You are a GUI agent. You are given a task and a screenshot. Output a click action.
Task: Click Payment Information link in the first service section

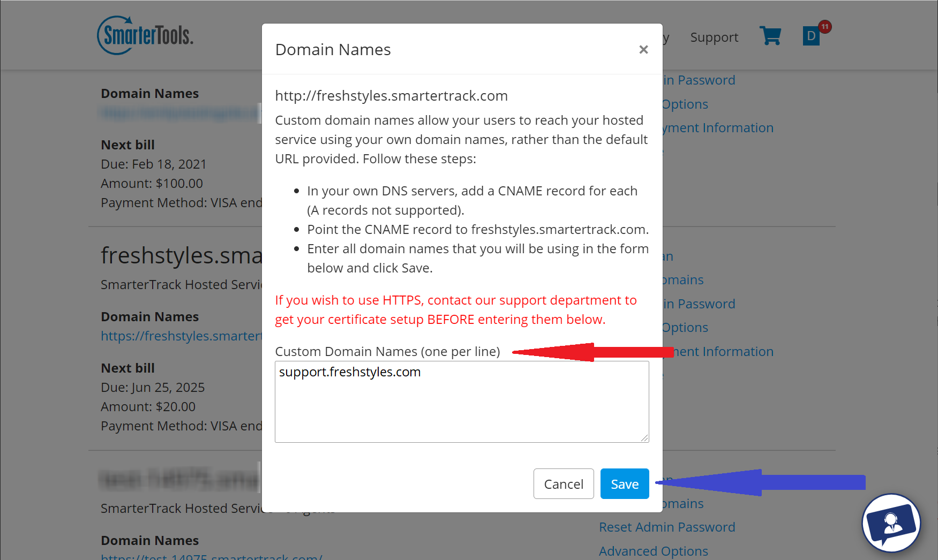point(718,128)
